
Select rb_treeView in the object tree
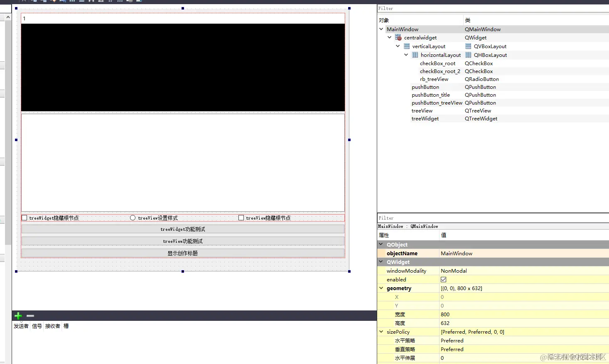(434, 79)
